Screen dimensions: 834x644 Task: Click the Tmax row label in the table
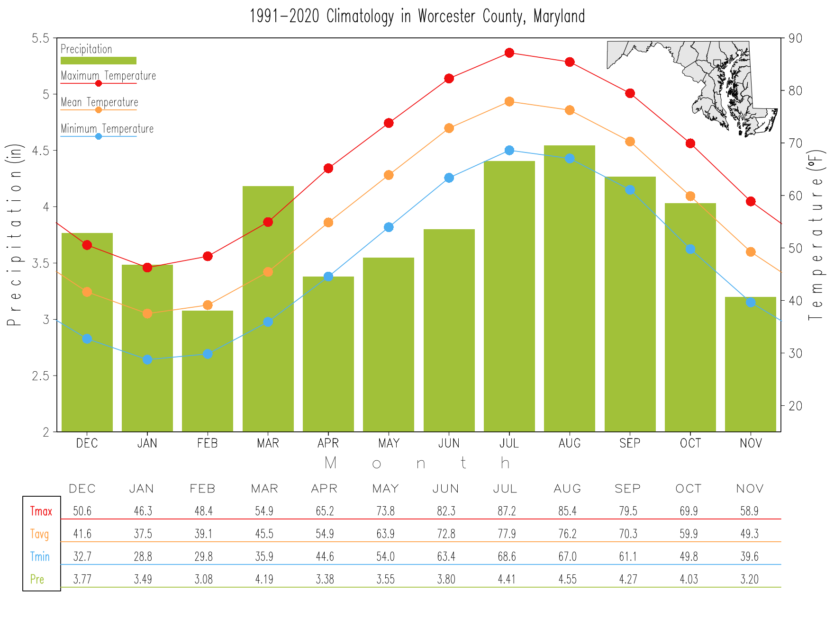coord(41,511)
